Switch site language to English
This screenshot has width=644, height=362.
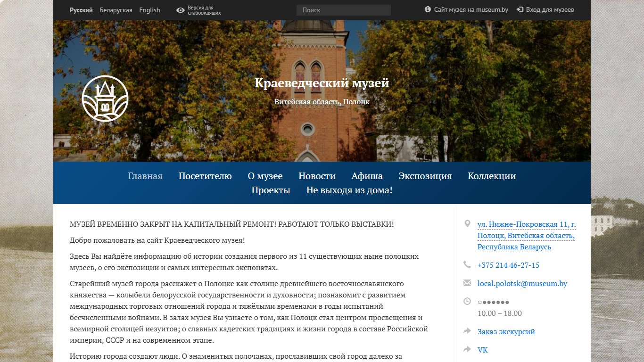click(149, 10)
